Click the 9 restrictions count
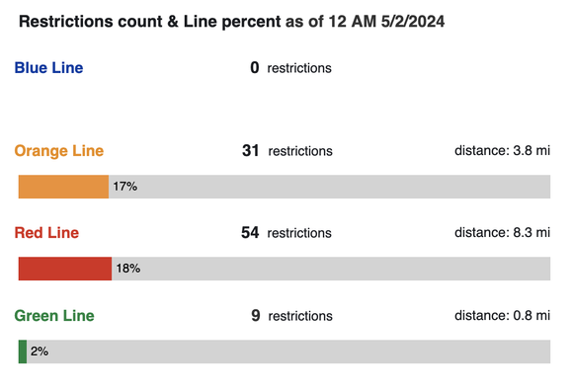 pyautogui.click(x=291, y=315)
